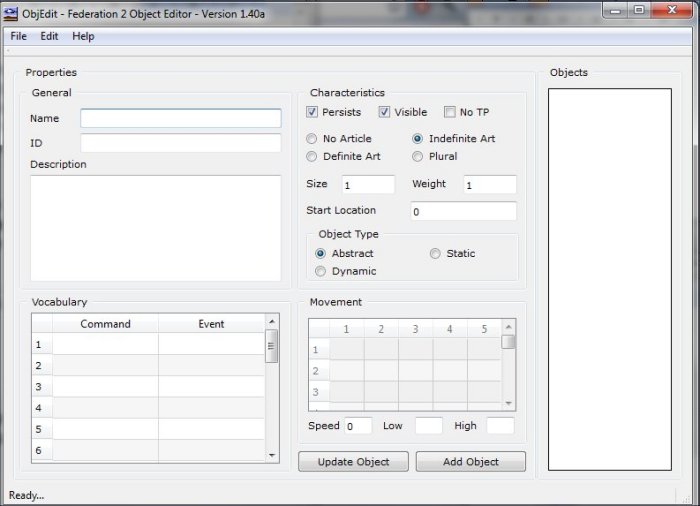
Task: Click Movement grid column 5 header
Action: [x=484, y=329]
